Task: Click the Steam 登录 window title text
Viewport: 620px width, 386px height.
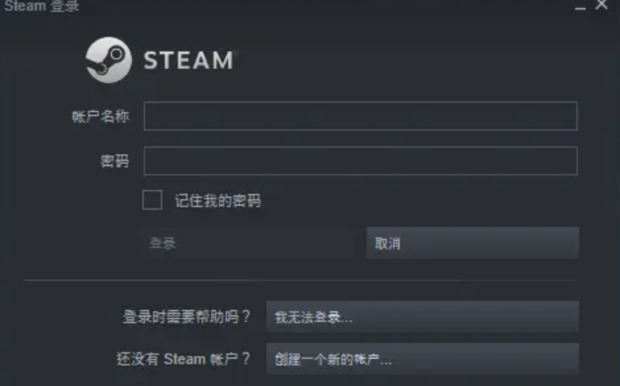Action: [42, 6]
